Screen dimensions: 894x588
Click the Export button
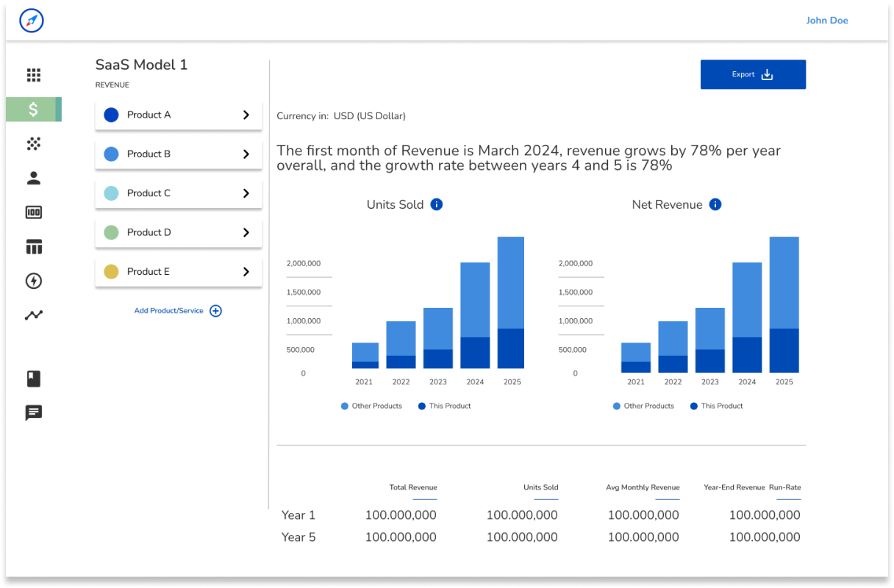point(753,74)
